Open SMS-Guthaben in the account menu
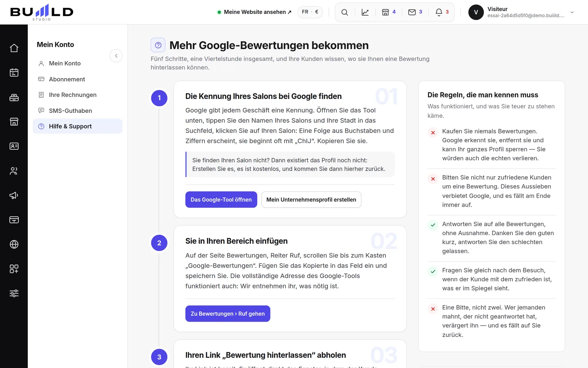The image size is (588, 368). pyautogui.click(x=78, y=111)
